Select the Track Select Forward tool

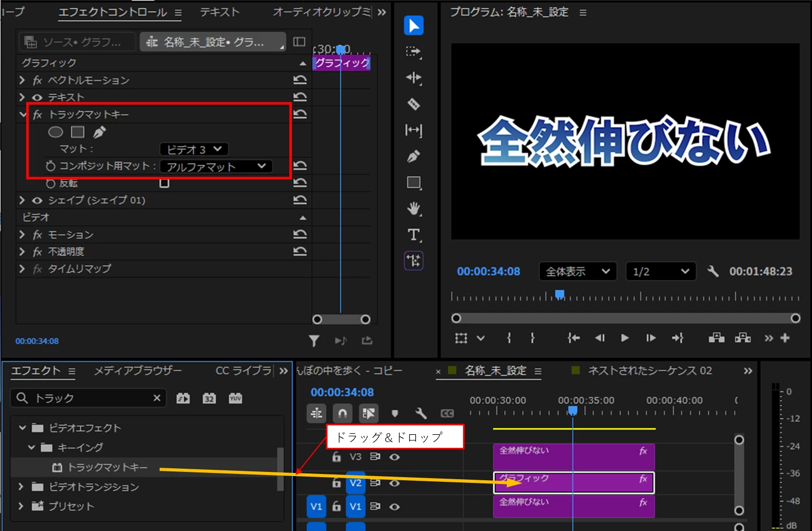pos(414,51)
